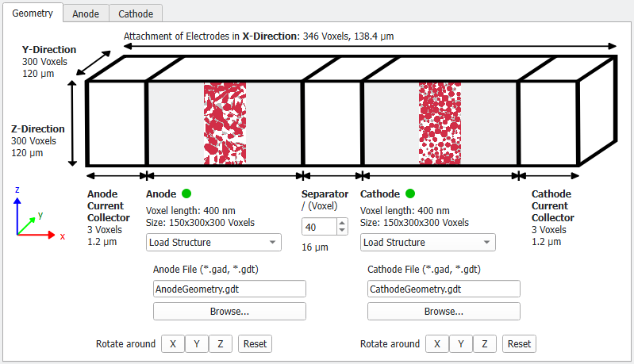Screen dimensions: 634x364
Task: Click the Separator / (Voxel) label
Action: [x=325, y=200]
